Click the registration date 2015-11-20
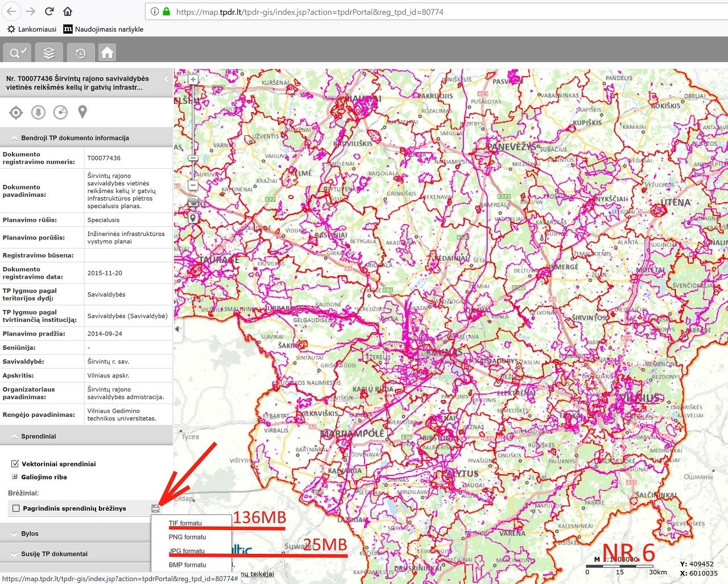Image resolution: width=728 pixels, height=584 pixels. pos(105,273)
